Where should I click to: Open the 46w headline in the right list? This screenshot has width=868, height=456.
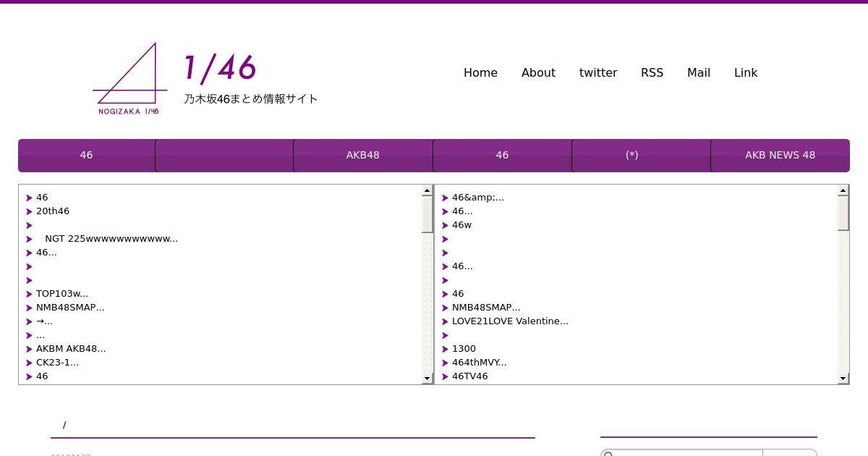coord(461,225)
